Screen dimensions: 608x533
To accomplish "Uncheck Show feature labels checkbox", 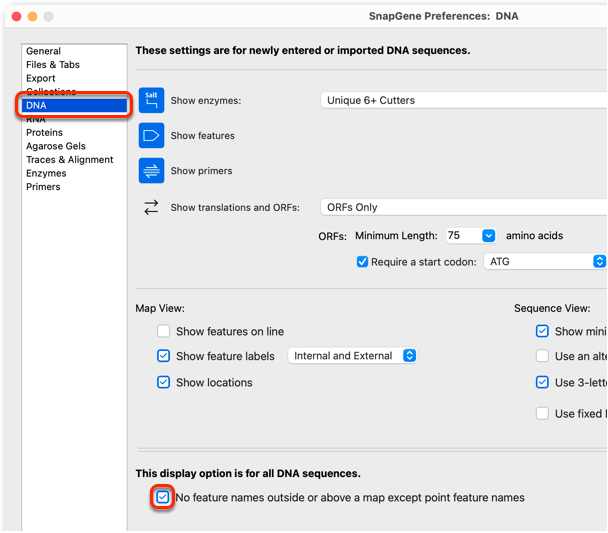I will click(163, 356).
